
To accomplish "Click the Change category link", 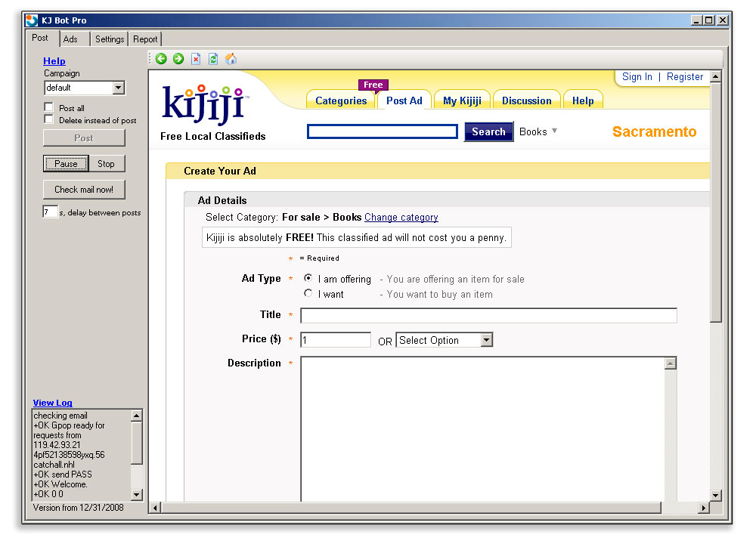I will point(401,218).
